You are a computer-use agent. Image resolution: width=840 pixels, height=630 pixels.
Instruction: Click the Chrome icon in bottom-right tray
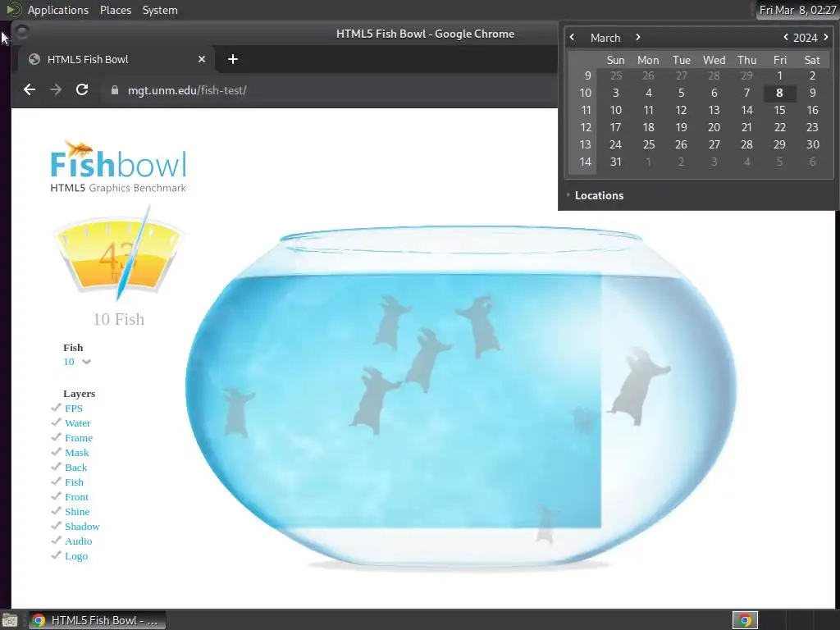[x=745, y=620]
